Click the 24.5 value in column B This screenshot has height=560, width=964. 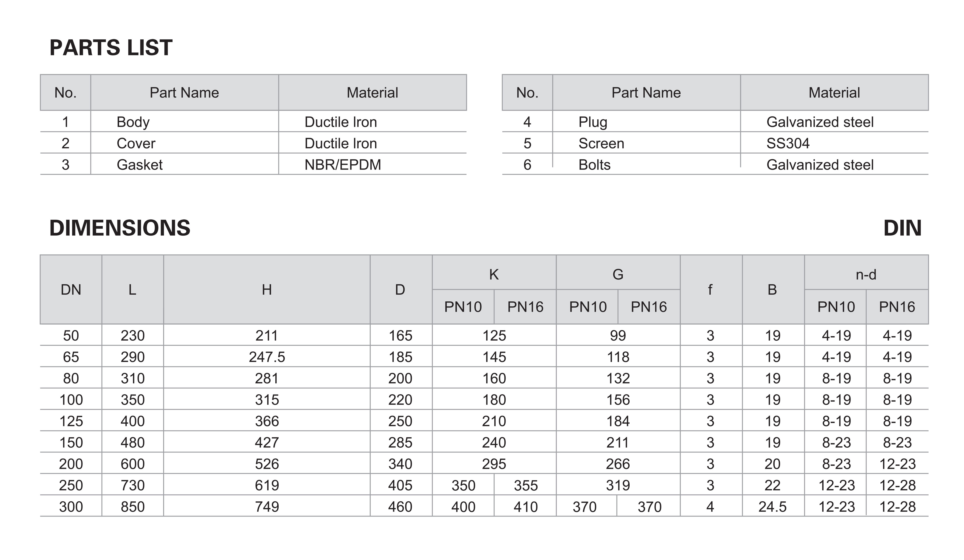pyautogui.click(x=773, y=507)
